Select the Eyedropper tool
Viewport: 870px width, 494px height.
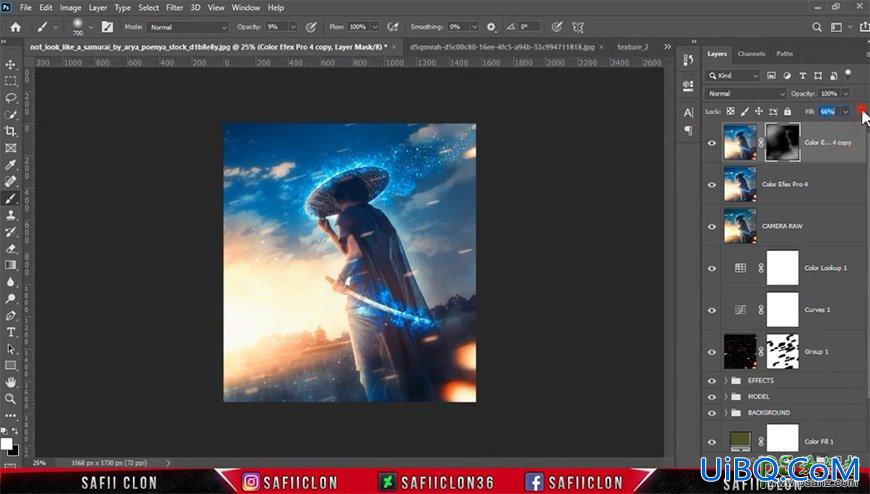coord(10,165)
